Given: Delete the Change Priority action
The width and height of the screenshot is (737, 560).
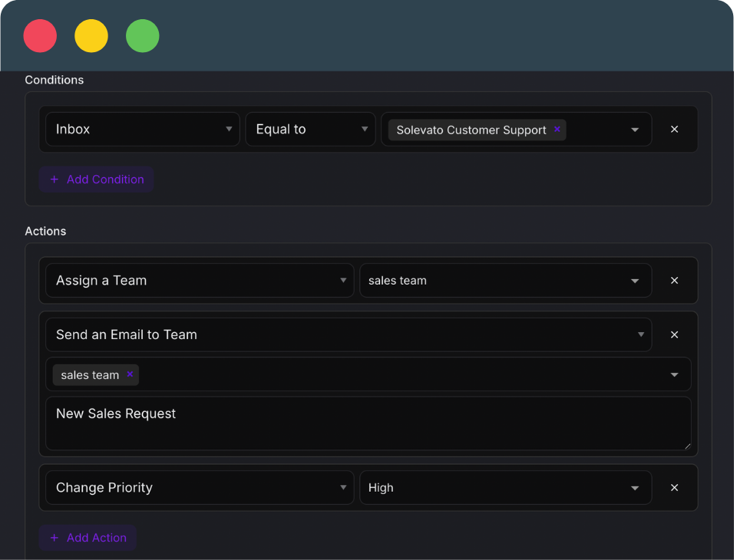Looking at the screenshot, I should coord(674,488).
